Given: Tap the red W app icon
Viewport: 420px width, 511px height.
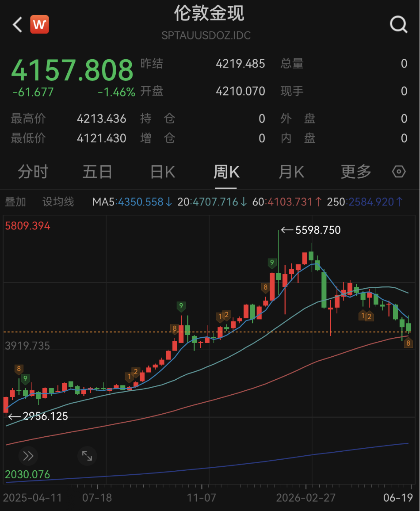Looking at the screenshot, I should click(39, 24).
